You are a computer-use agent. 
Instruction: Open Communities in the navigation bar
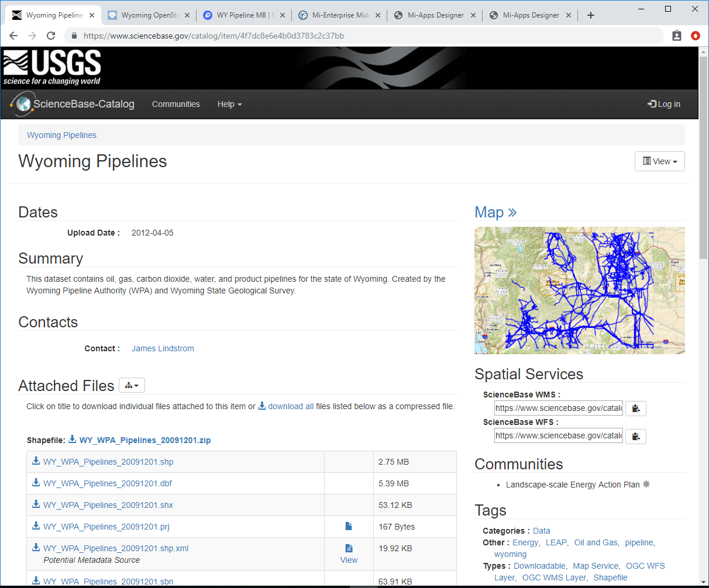point(176,104)
